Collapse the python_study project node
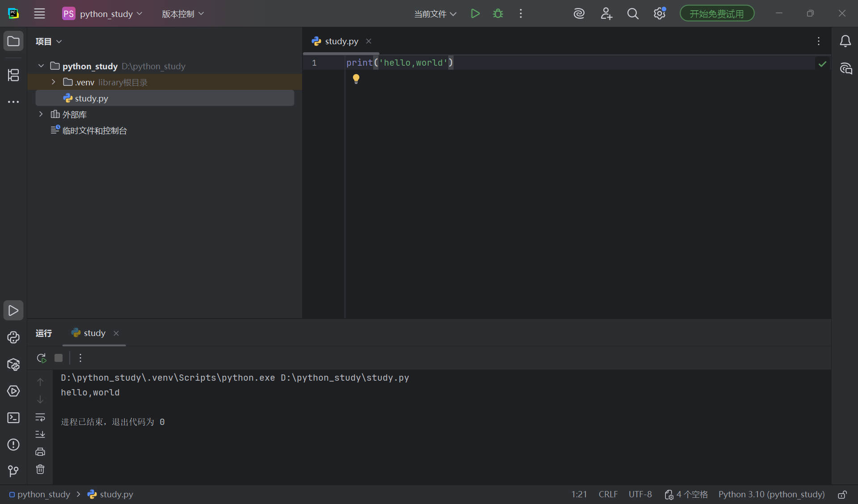 coord(41,66)
